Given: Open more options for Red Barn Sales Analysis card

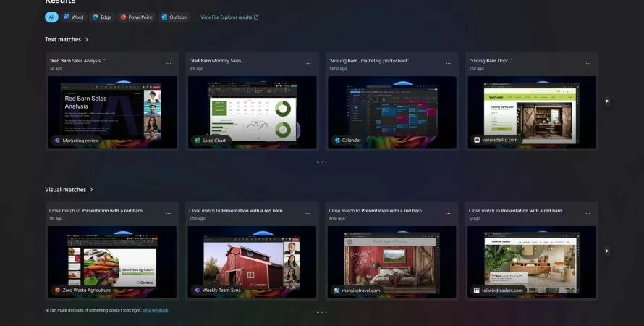Looking at the screenshot, I should [169, 64].
